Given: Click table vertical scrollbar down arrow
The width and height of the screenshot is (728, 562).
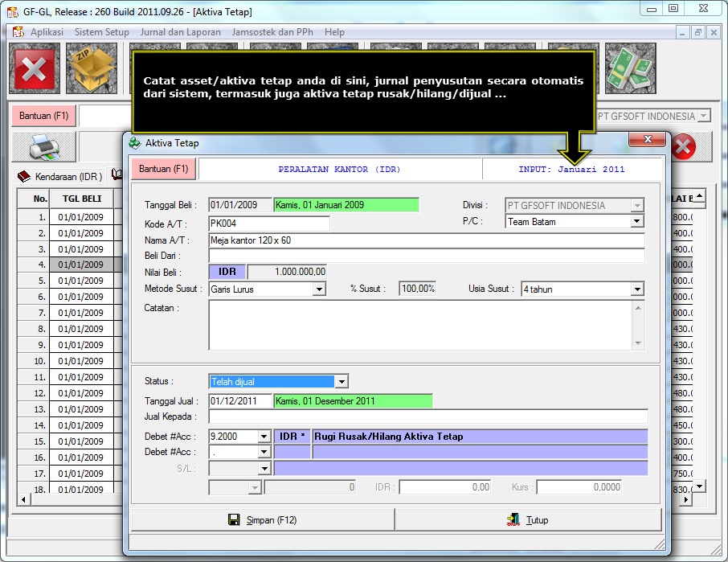Looking at the screenshot, I should pos(699,486).
